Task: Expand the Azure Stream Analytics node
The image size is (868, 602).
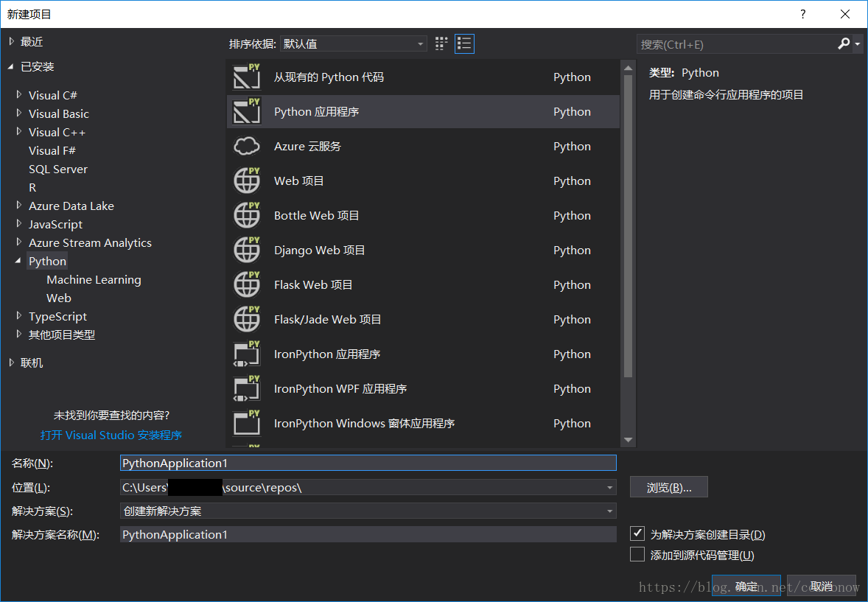Action: pos(19,242)
